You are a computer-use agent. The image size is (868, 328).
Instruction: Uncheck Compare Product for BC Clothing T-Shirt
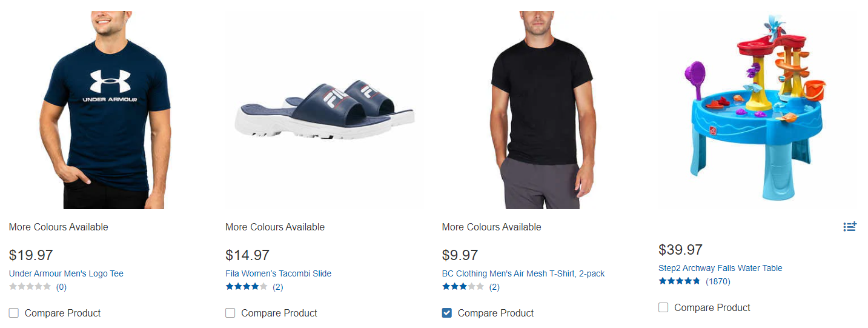447,313
